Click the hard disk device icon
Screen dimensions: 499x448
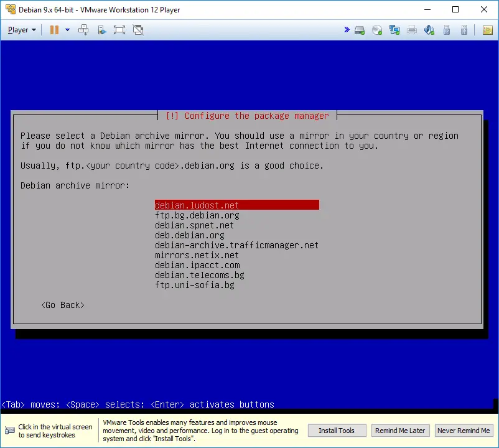(x=360, y=30)
